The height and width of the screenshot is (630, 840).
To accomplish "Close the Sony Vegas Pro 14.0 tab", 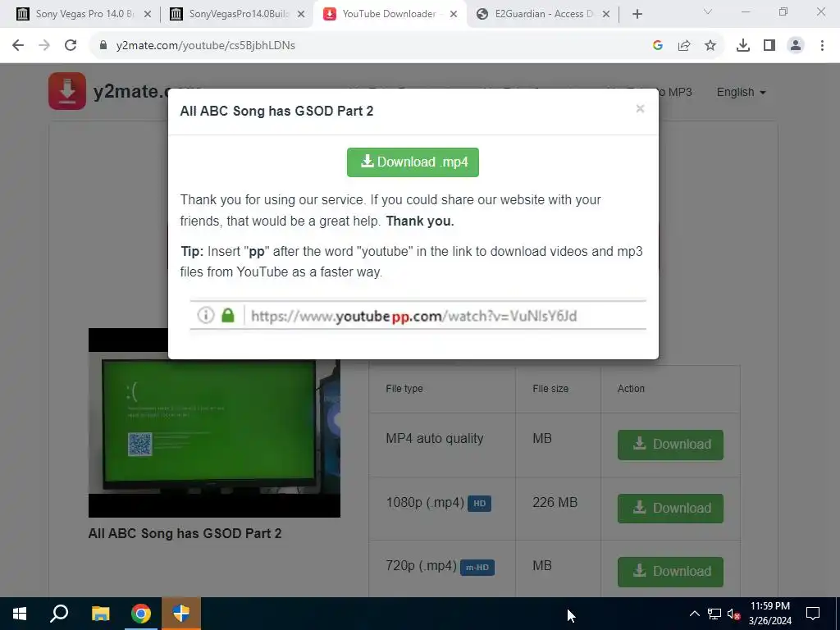I will pyautogui.click(x=148, y=15).
